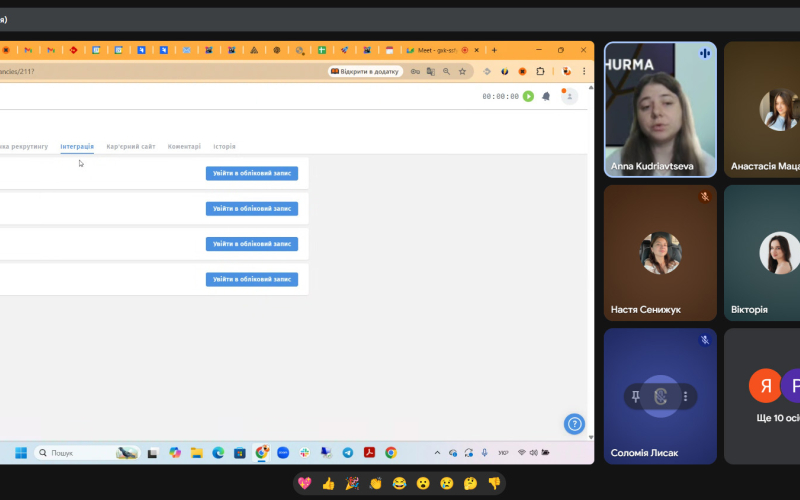Pin Соломія Лисак's video tile
800x500 pixels.
click(635, 397)
